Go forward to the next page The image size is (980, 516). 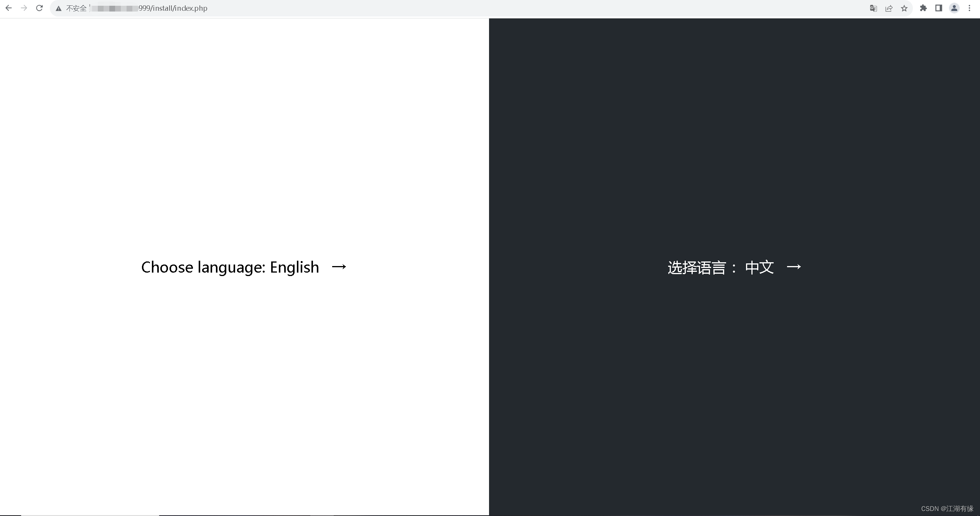[24, 8]
